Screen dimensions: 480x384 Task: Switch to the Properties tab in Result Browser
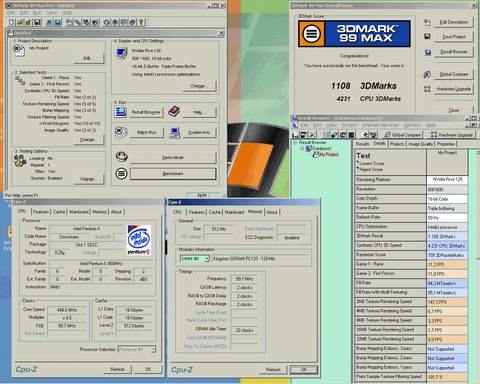(x=446, y=144)
